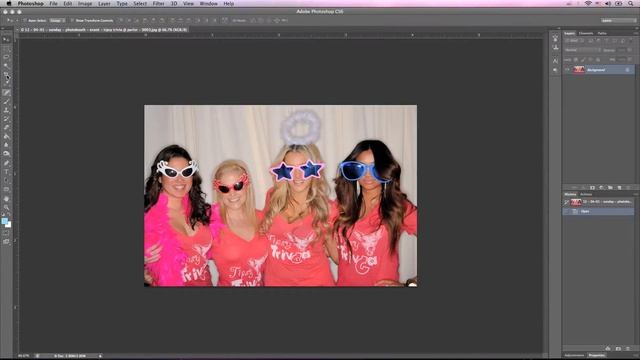Screen dimensions: 640x360
Task: Switch to the Actions tab
Action: point(586,194)
